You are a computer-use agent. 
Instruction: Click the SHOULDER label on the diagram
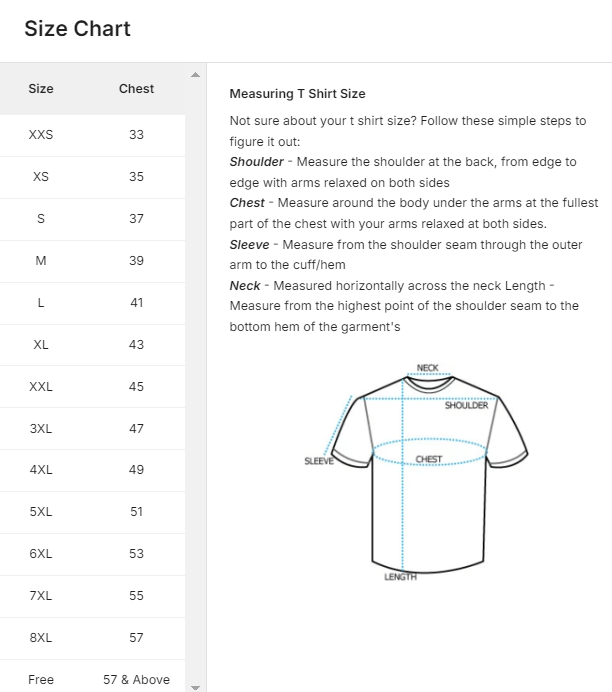coord(466,405)
